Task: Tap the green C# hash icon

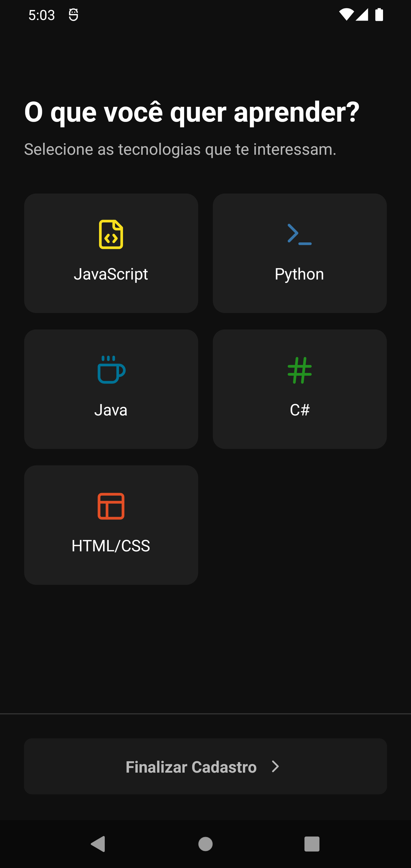Action: [299, 370]
